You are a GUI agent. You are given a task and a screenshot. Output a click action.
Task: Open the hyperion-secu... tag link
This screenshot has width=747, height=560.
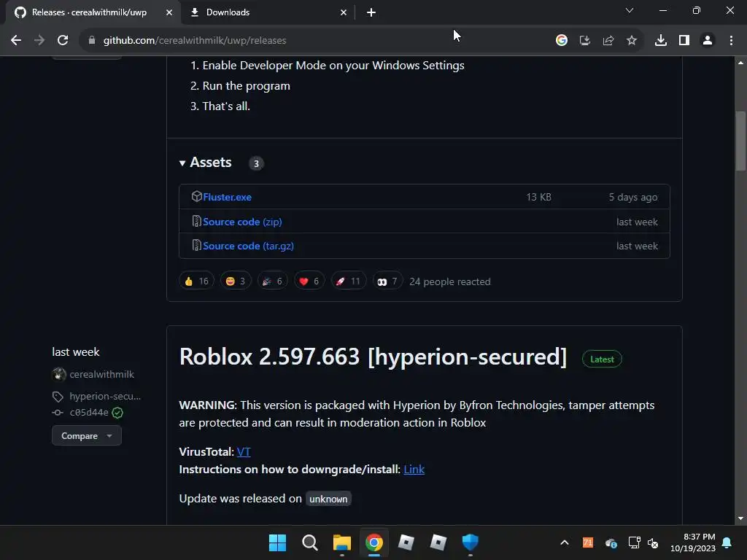[x=105, y=396]
